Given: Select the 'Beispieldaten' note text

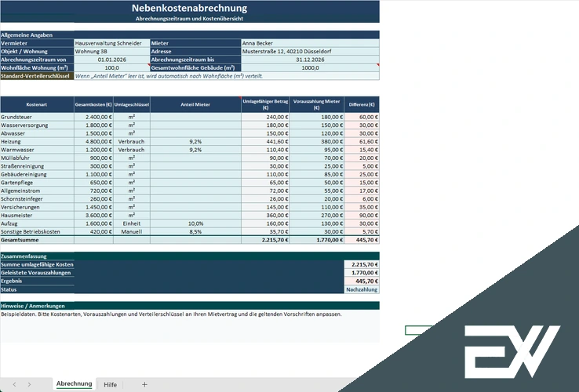Looking at the screenshot, I should point(171,314).
